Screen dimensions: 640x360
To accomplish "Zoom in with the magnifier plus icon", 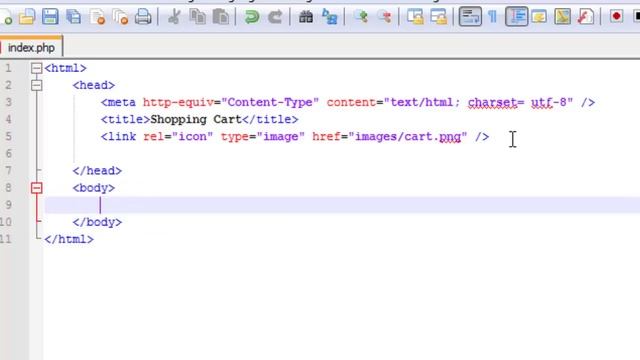I will 361,17.
